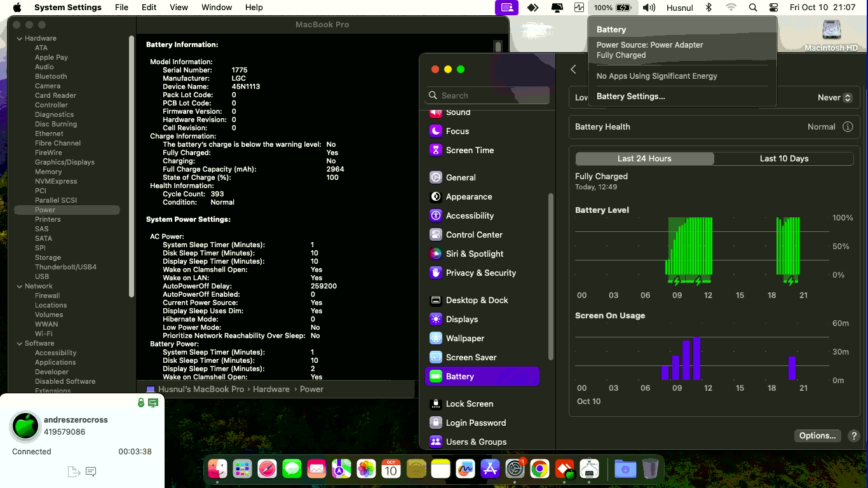Select Thunderbolt/USB4 in the Hardware list
This screenshot has width=868, height=488.
tap(65, 267)
